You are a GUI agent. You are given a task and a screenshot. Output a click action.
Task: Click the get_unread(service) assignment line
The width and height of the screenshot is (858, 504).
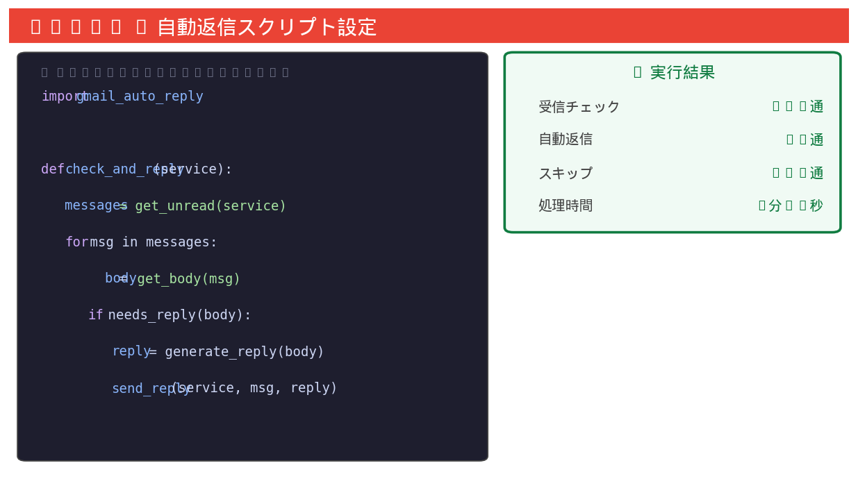tap(176, 205)
